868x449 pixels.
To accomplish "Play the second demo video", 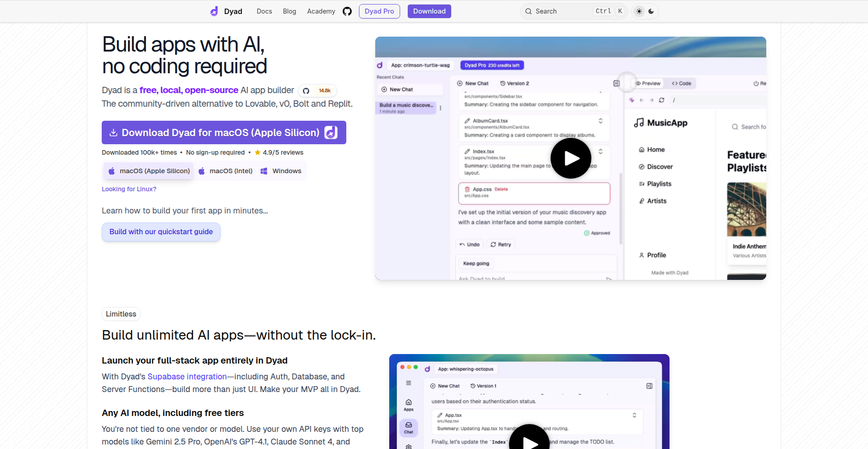I will point(529,440).
